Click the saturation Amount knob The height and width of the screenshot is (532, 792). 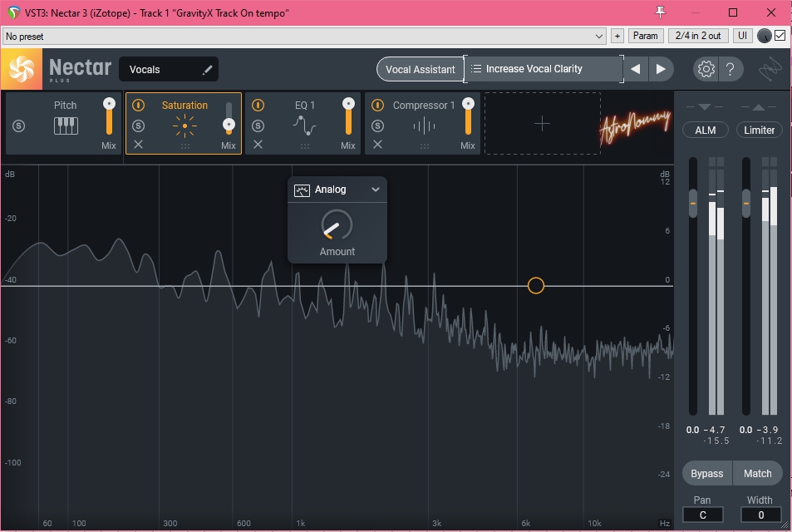click(x=337, y=225)
